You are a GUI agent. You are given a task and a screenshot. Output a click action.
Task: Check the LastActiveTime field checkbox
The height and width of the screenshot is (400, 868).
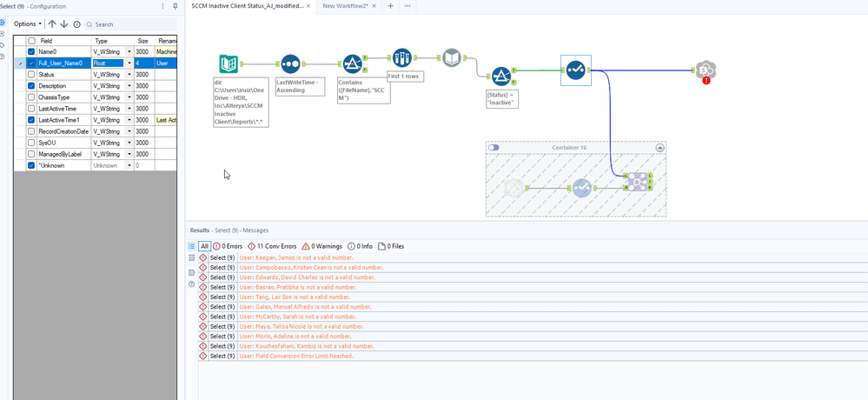click(31, 109)
